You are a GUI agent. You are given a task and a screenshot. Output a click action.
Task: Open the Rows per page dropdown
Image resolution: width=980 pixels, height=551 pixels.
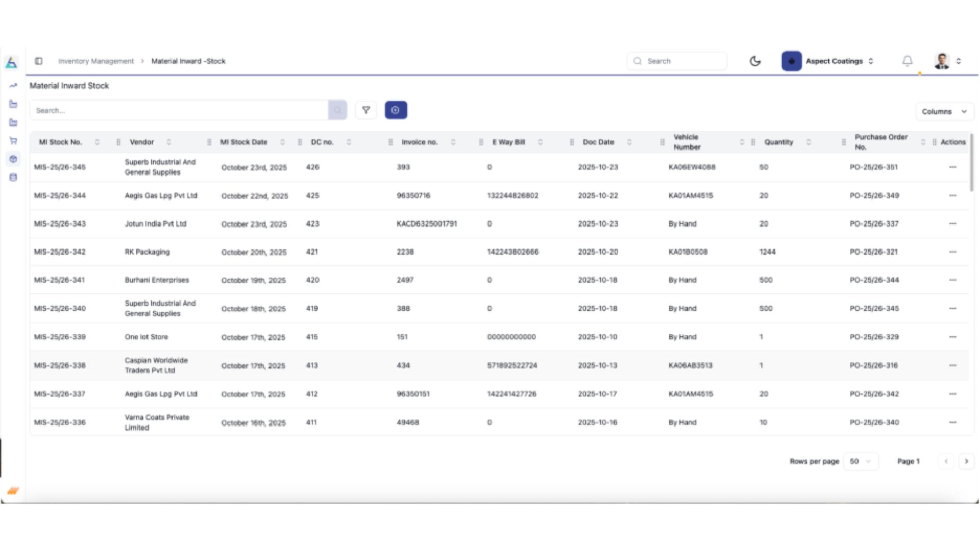(861, 461)
